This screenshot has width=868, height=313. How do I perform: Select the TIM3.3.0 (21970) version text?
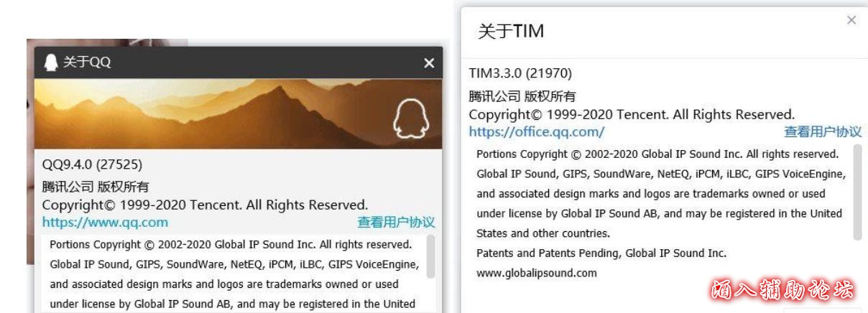pos(520,73)
